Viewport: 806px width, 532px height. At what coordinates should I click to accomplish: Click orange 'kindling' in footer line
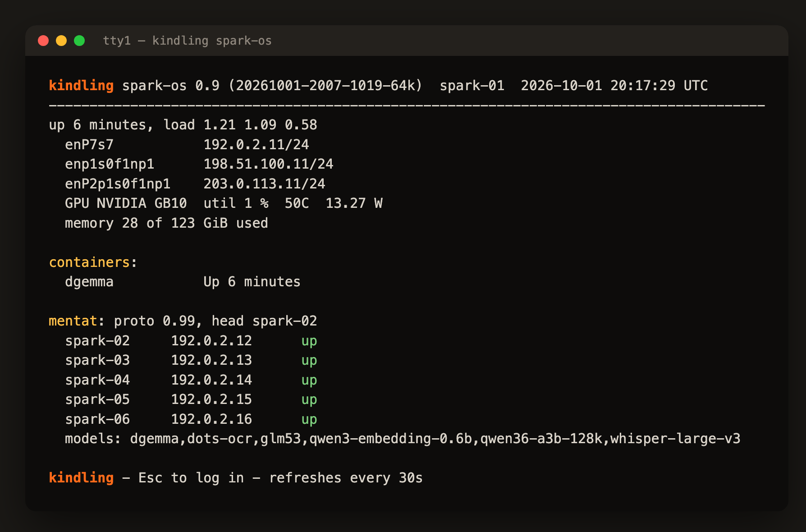point(81,478)
